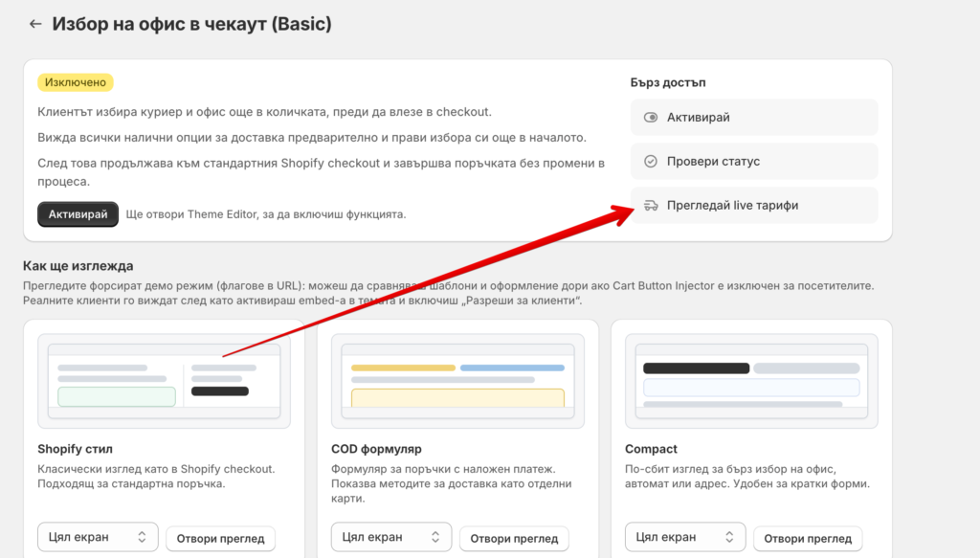The width and height of the screenshot is (980, 558).
Task: Click the checkmark icon next to Провери статус
Action: (x=651, y=161)
